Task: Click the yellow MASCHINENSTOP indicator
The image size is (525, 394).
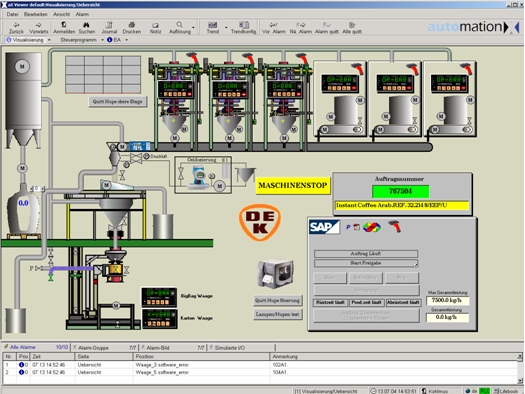Action: click(293, 186)
